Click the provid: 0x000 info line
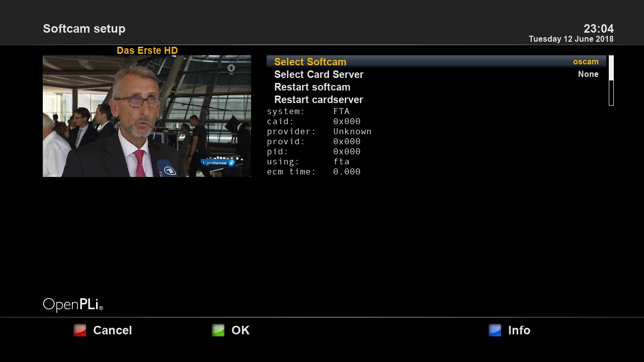The width and height of the screenshot is (644, 362). [313, 141]
